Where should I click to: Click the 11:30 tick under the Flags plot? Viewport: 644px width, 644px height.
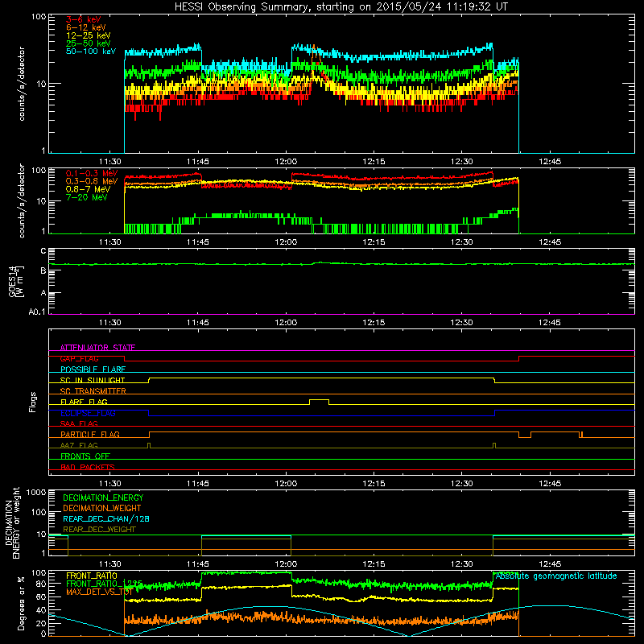(110, 484)
